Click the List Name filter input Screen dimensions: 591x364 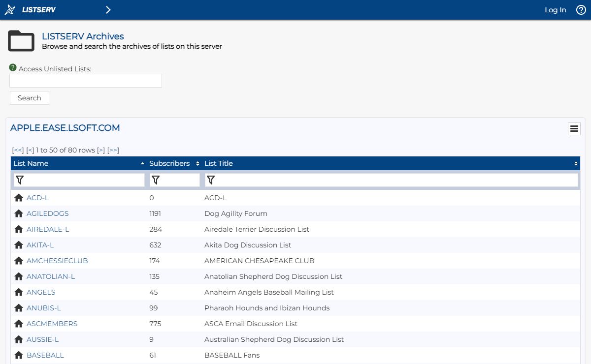[79, 180]
